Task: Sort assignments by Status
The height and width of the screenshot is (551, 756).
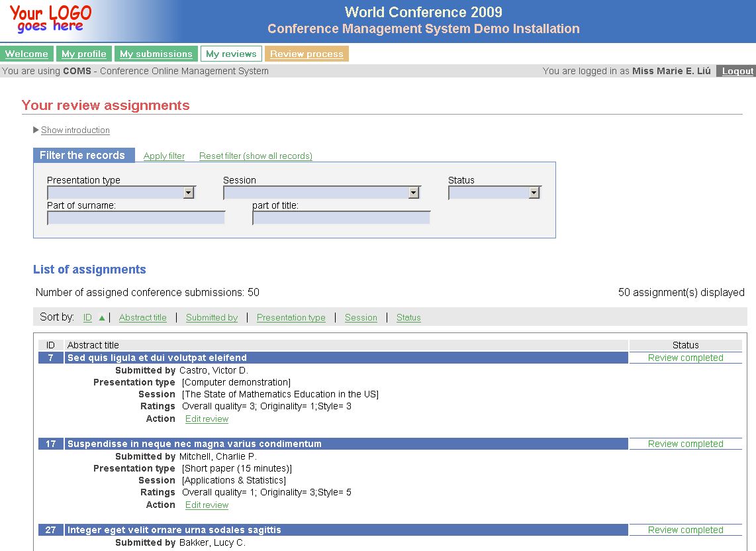Action: [408, 317]
